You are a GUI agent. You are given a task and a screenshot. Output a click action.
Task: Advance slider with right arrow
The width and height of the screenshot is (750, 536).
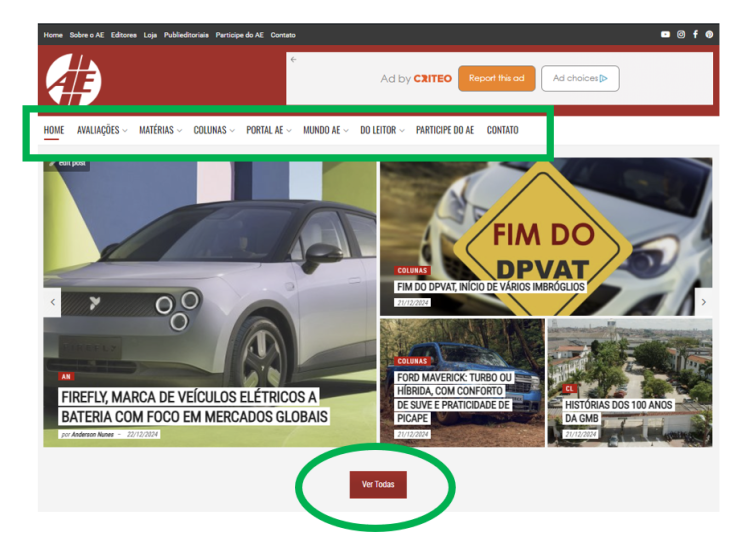(703, 302)
